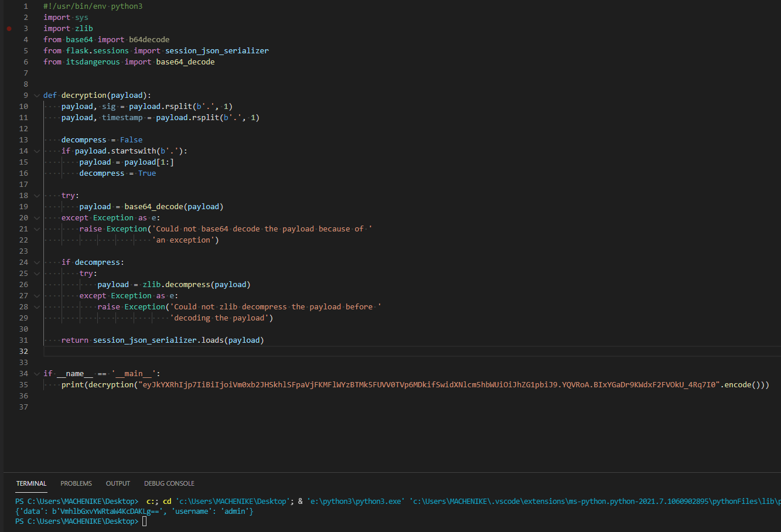The height and width of the screenshot is (532, 781).
Task: Click the 'True' value on line 16
Action: point(147,173)
